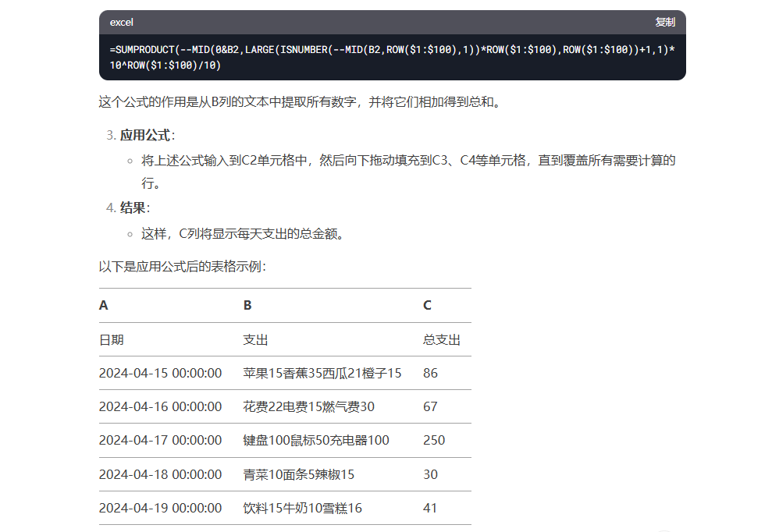
Task: Click the date cell 2024-04-15 00:00:00
Action: (161, 373)
